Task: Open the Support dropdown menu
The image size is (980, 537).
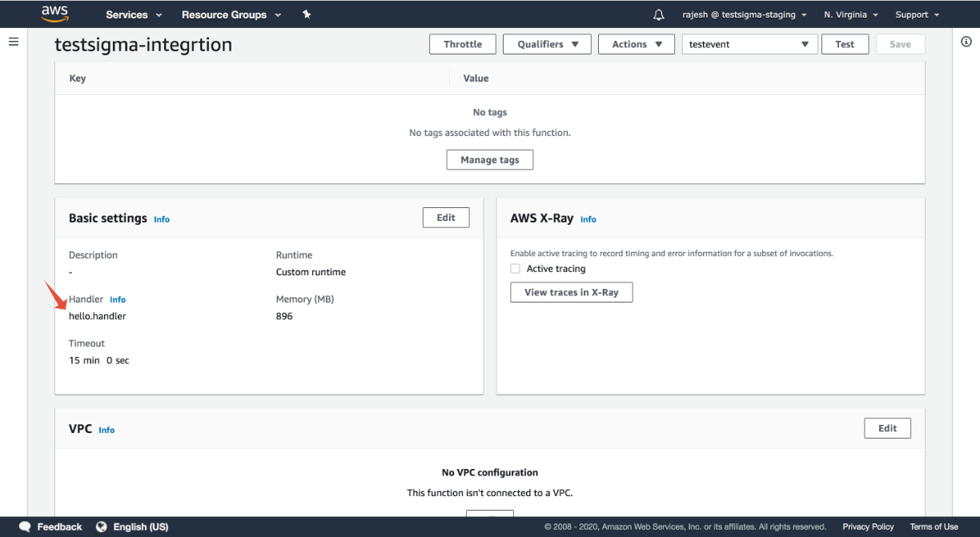Action: [918, 14]
